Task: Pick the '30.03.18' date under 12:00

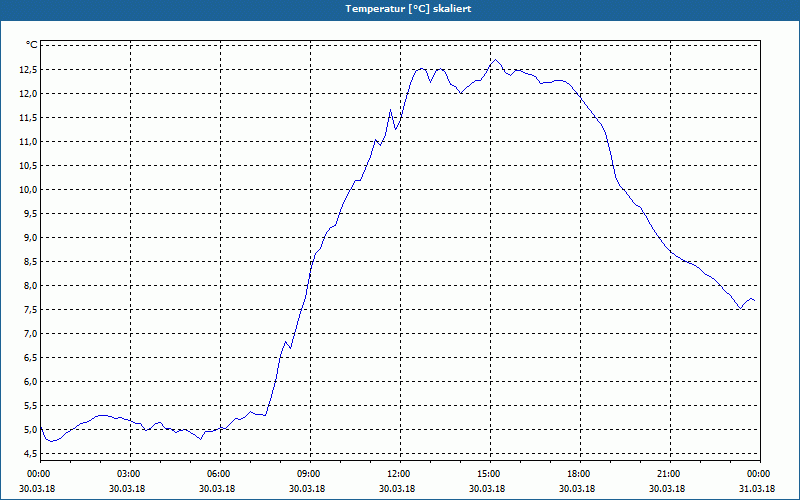Action: point(397,488)
